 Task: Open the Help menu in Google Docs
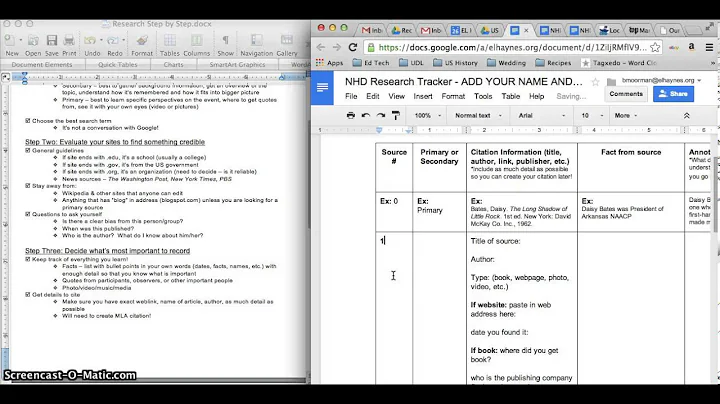[536, 96]
